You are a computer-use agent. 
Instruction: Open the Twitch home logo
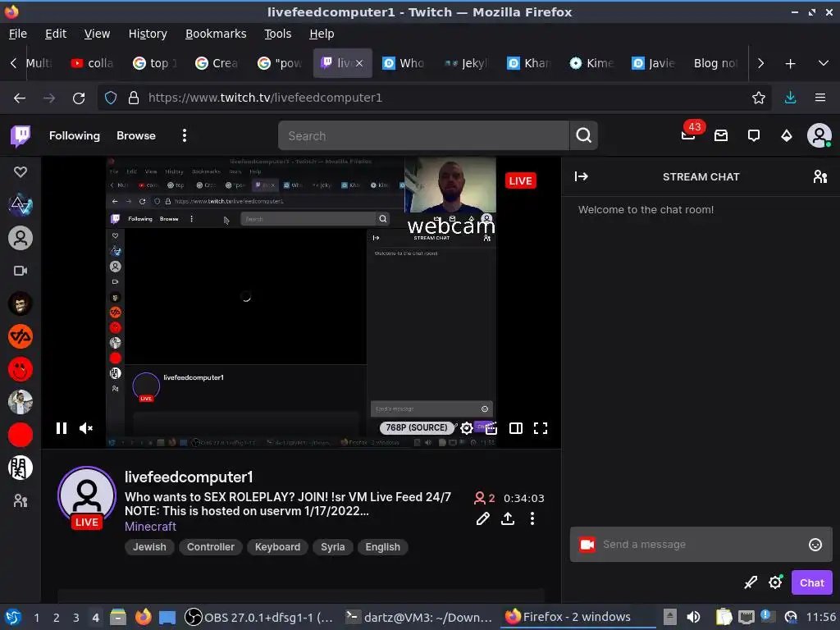21,136
